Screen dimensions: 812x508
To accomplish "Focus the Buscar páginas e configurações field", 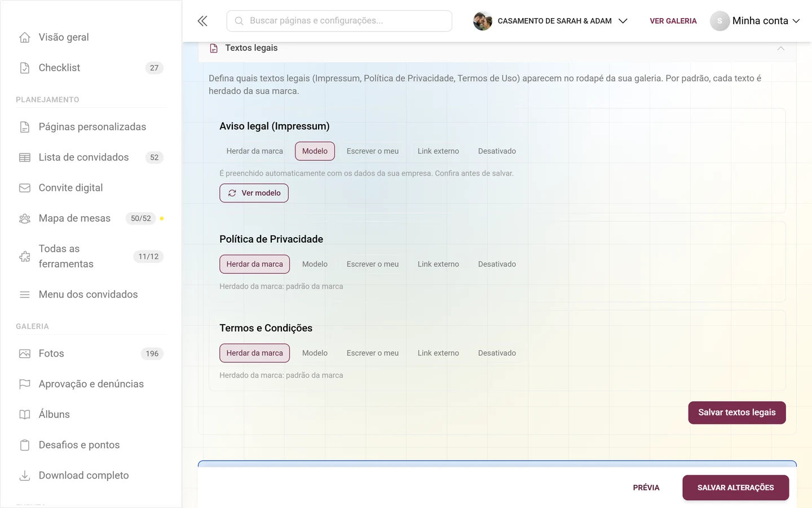I will coord(339,21).
